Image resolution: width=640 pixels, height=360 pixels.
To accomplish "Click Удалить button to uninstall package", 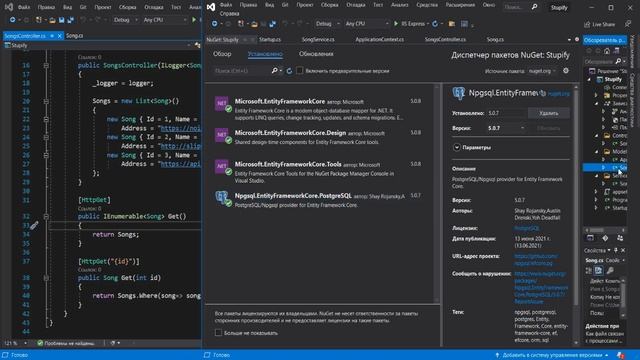I will point(548,113).
